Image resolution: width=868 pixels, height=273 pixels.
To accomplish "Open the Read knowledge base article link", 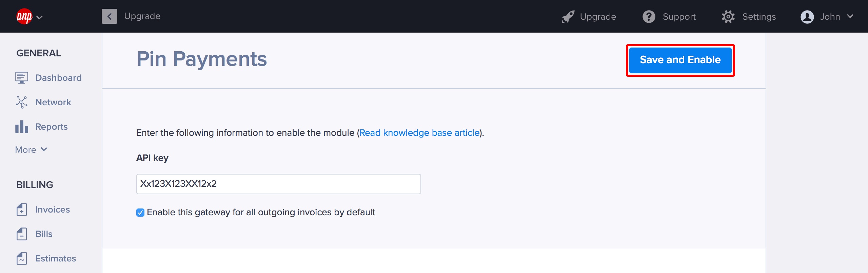I will [x=419, y=133].
